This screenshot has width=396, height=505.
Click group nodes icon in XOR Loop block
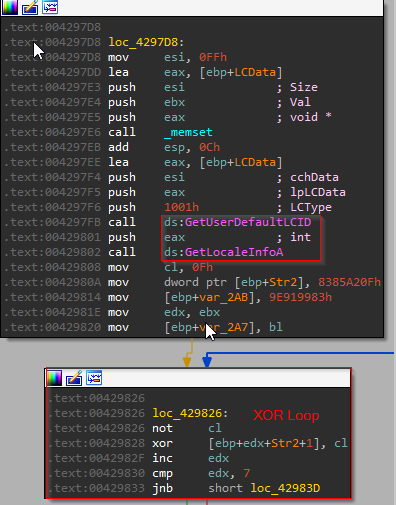coord(94,378)
